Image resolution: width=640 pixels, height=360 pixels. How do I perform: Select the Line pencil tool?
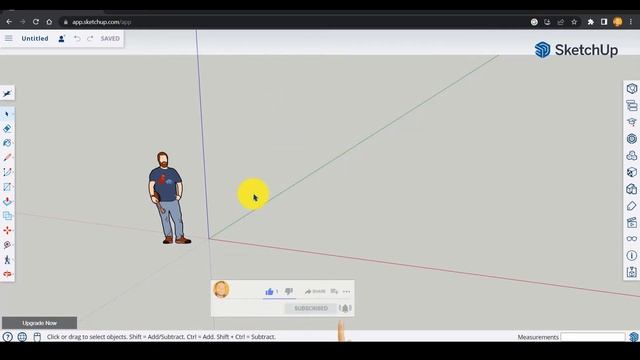(x=7, y=158)
